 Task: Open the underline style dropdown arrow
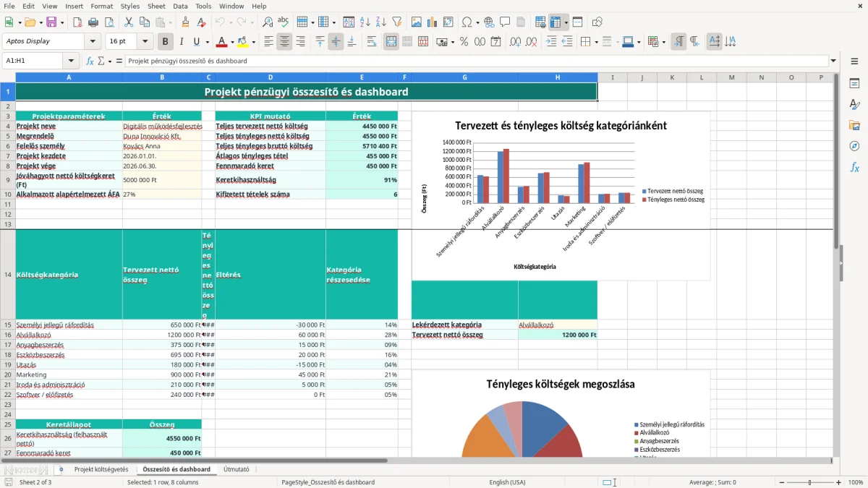207,42
